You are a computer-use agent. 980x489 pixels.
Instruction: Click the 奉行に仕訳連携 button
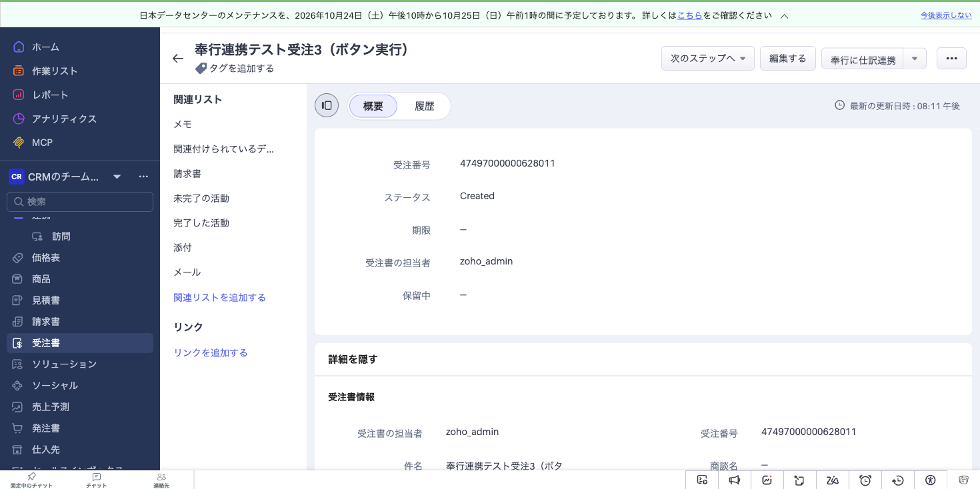pyautogui.click(x=863, y=59)
